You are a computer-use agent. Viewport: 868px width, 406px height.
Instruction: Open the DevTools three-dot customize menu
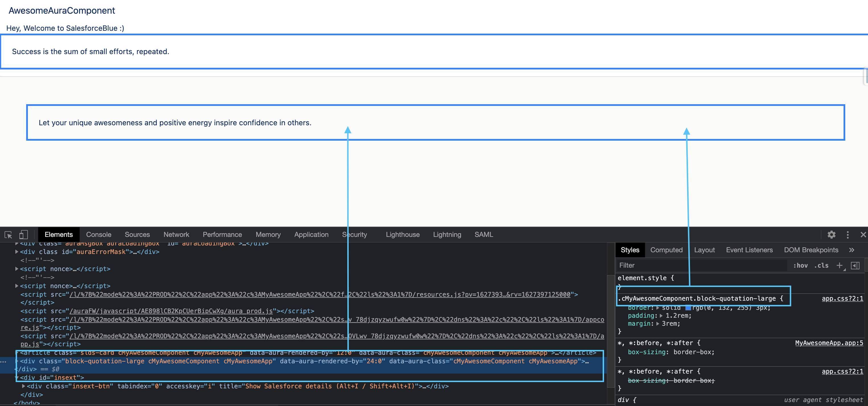click(848, 235)
